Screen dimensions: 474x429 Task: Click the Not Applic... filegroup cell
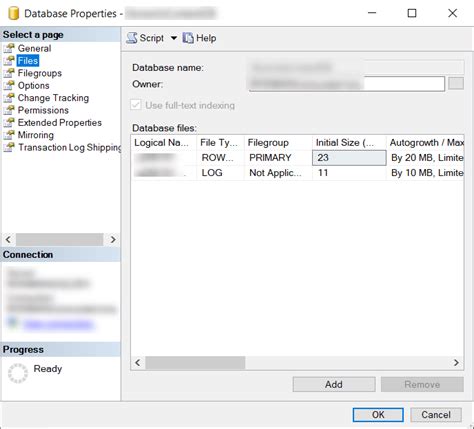[278, 173]
